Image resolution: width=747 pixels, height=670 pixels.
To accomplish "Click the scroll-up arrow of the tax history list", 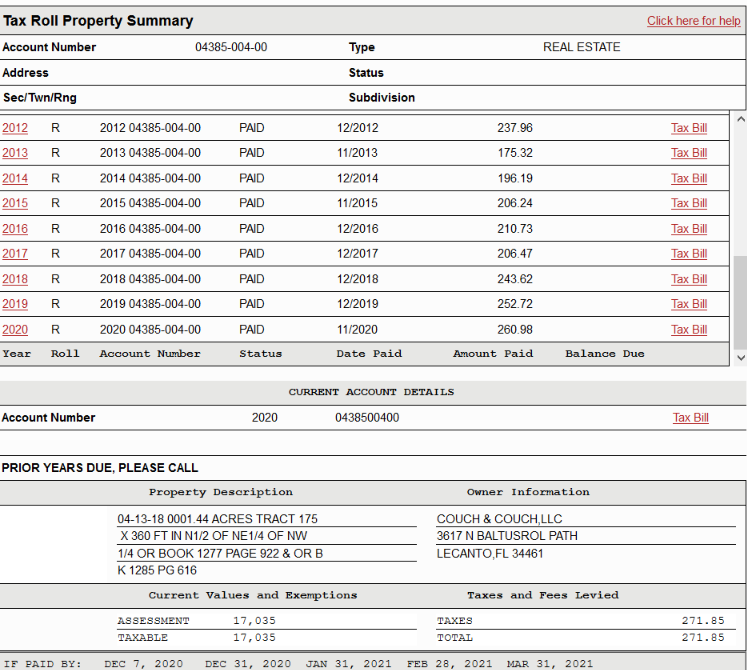I will pos(740,119).
